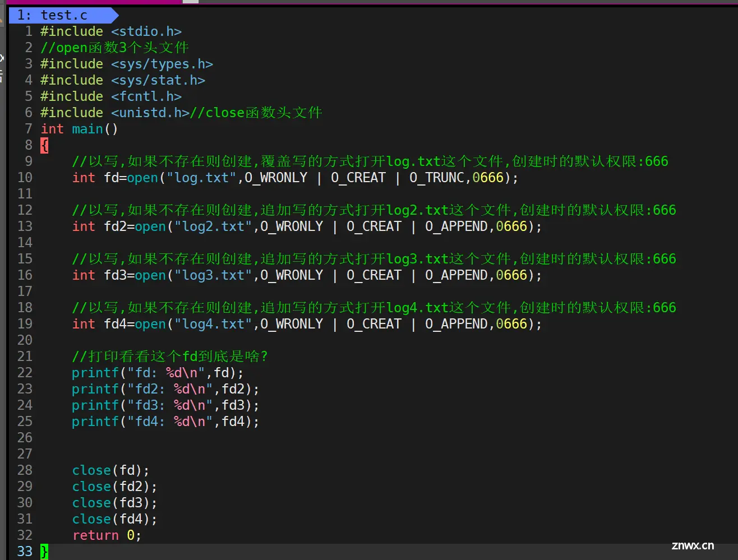The image size is (738, 560).
Task: Click 0666 on the fd2 line
Action: click(511, 226)
